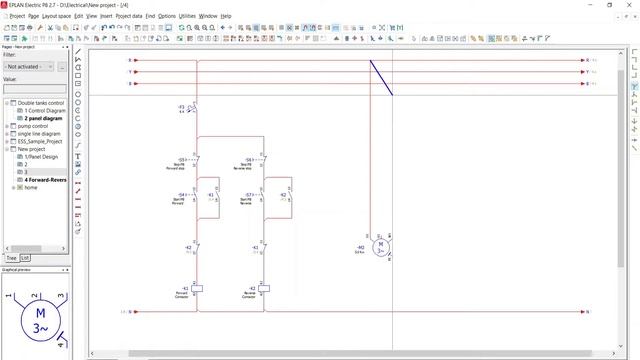Switch to the List tab
The image size is (640, 360).
pos(25,258)
